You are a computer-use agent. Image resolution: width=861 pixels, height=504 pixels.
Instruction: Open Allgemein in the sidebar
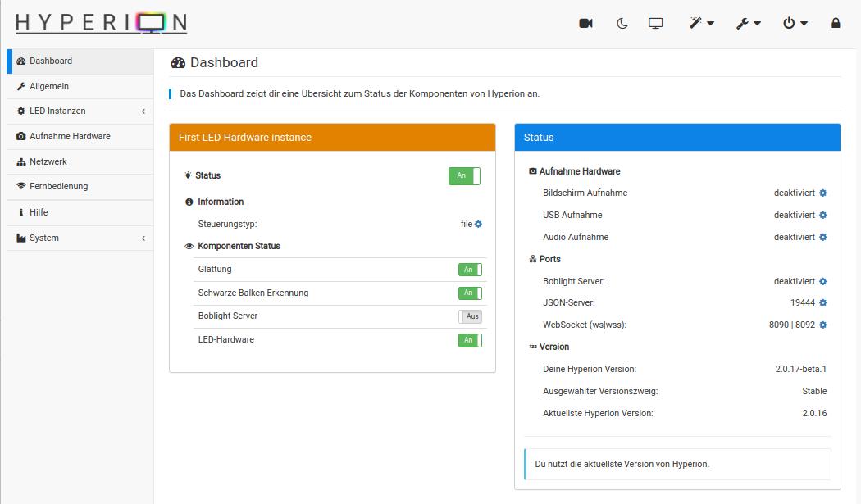[x=80, y=86]
